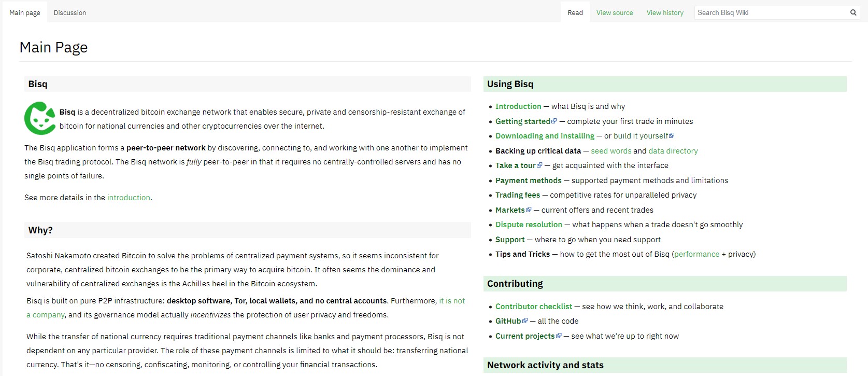Click the Bisq cat logo image
This screenshot has width=868, height=376.
point(40,118)
